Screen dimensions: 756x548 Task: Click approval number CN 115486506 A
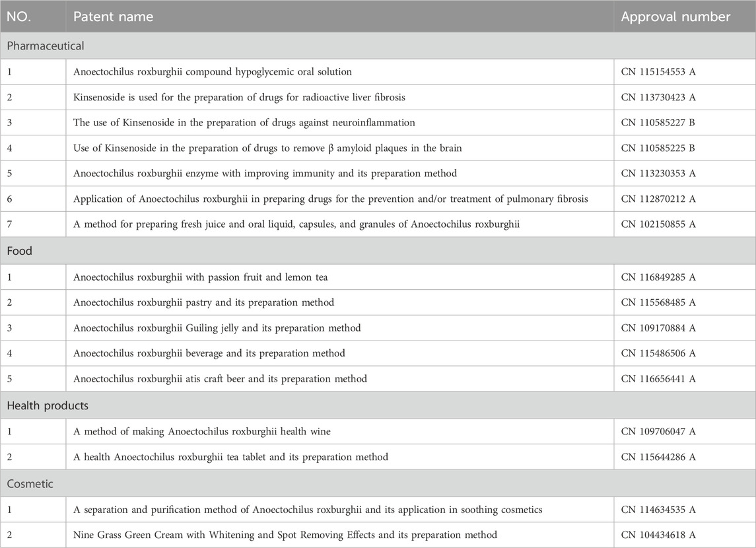(x=658, y=353)
